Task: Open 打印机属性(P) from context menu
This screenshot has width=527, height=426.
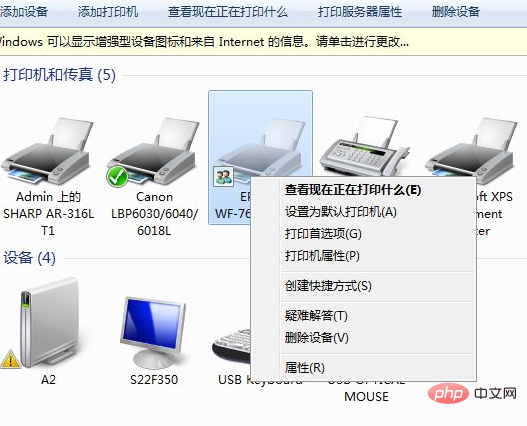Action: (322, 256)
